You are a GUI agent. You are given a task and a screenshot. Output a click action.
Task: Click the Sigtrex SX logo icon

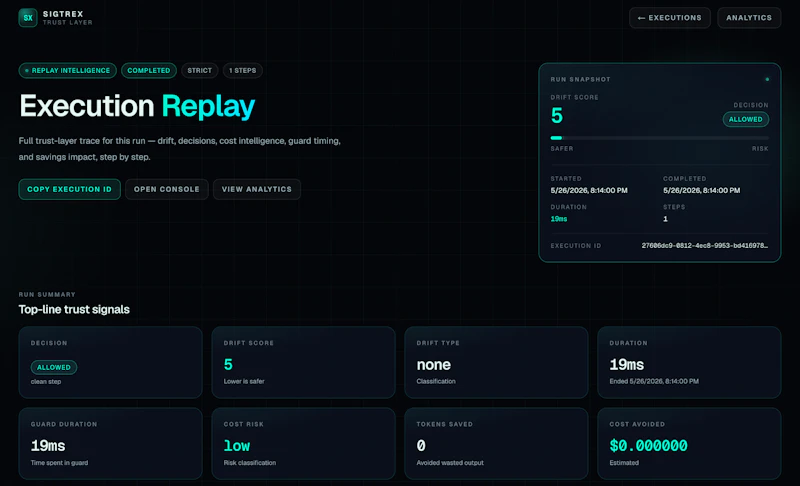[28, 18]
